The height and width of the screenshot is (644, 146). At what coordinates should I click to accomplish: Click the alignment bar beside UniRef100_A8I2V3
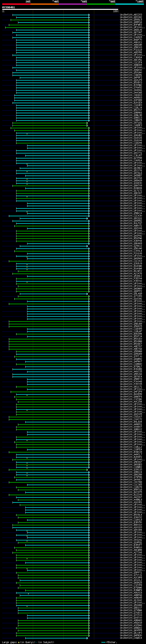(51, 15)
